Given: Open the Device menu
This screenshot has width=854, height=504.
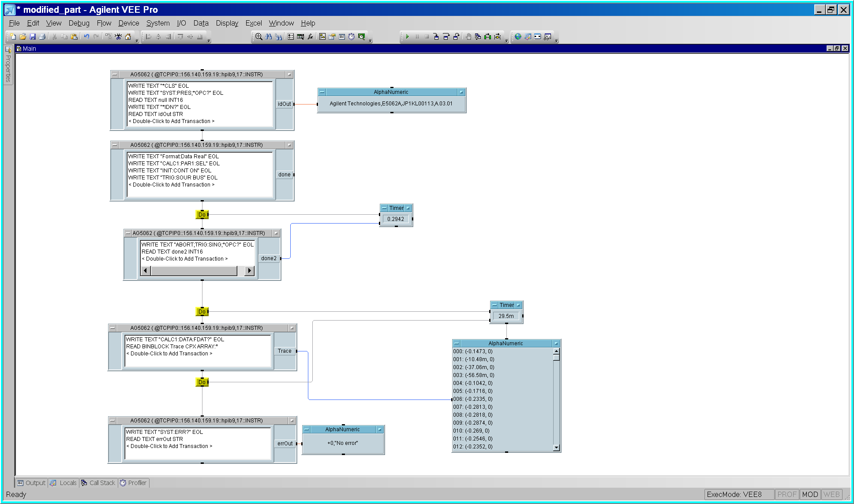Looking at the screenshot, I should pos(128,23).
